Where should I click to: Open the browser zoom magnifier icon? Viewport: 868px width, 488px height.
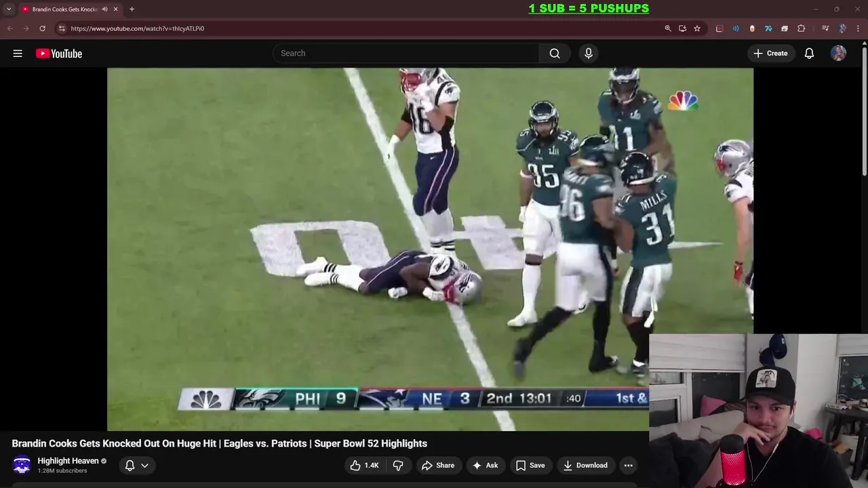tap(668, 28)
